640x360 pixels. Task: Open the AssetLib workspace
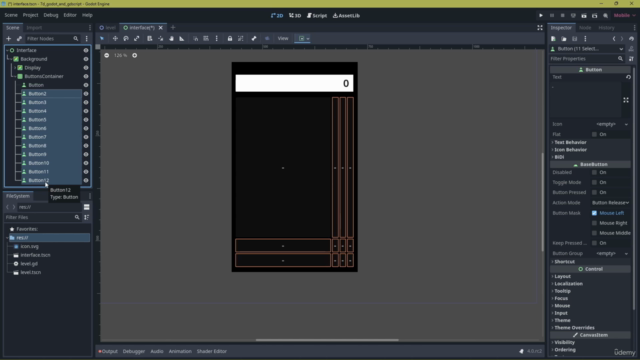(x=346, y=16)
